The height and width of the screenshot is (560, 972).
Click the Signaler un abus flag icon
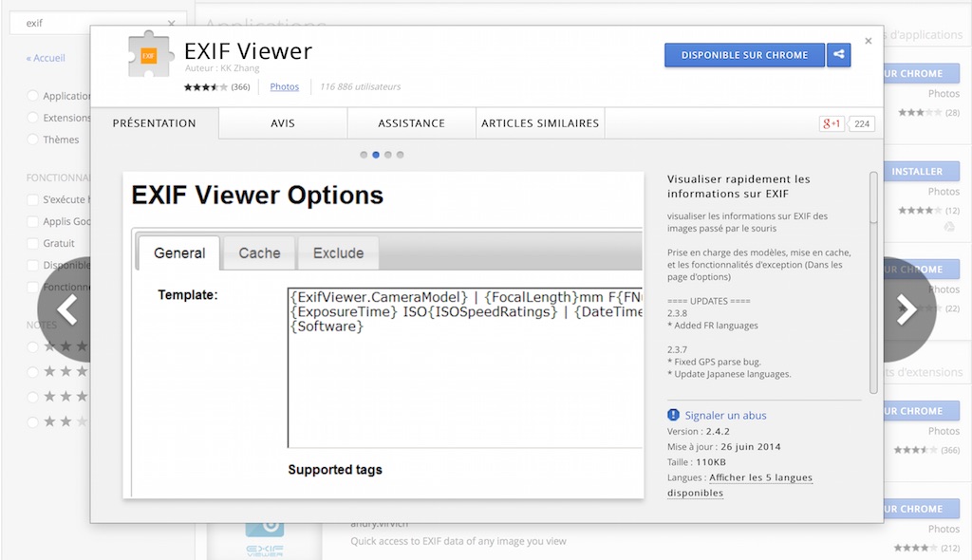point(673,415)
